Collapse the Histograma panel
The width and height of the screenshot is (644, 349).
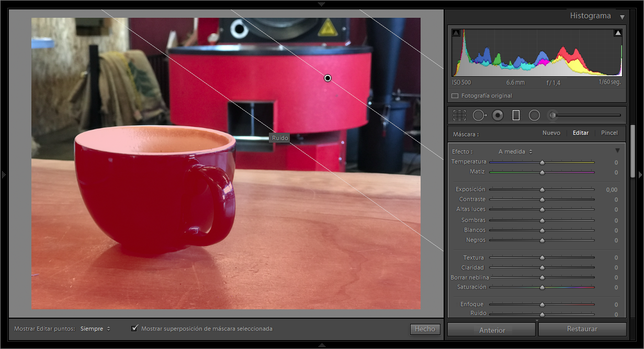(622, 17)
